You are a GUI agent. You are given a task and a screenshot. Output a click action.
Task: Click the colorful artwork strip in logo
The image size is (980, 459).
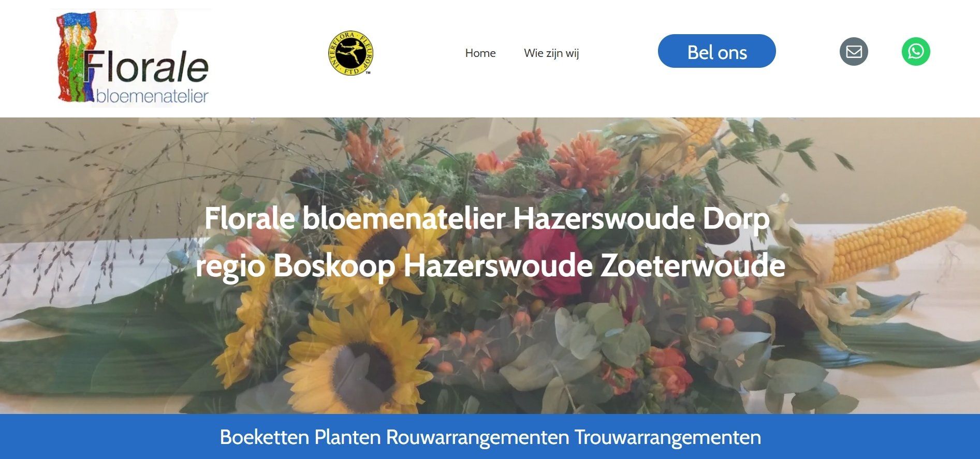77,57
